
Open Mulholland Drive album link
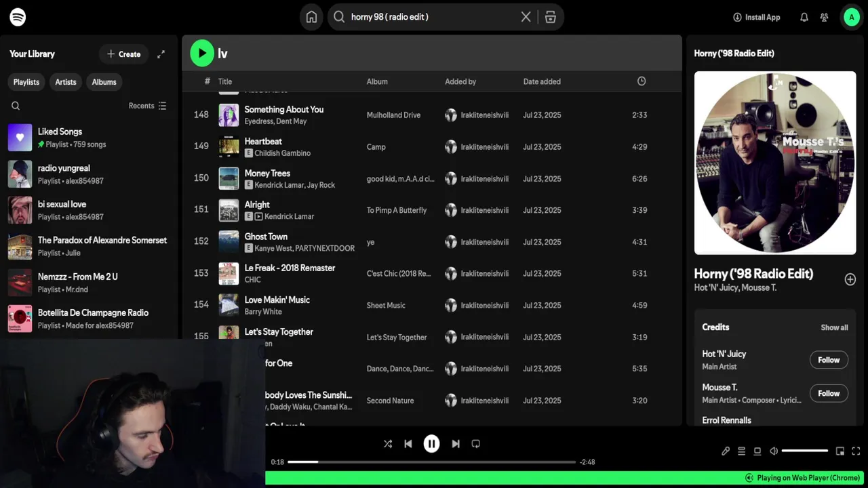[393, 115]
